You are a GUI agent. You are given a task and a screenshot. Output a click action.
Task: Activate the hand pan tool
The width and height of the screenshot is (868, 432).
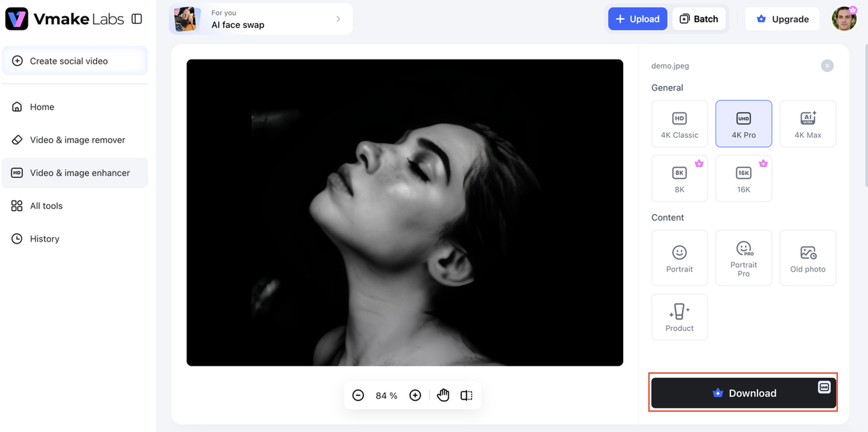(443, 395)
